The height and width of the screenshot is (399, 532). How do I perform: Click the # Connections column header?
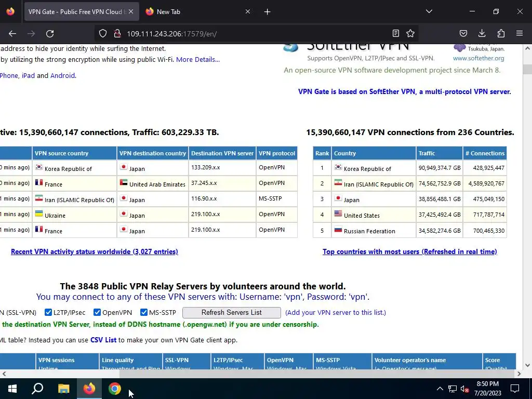485,153
